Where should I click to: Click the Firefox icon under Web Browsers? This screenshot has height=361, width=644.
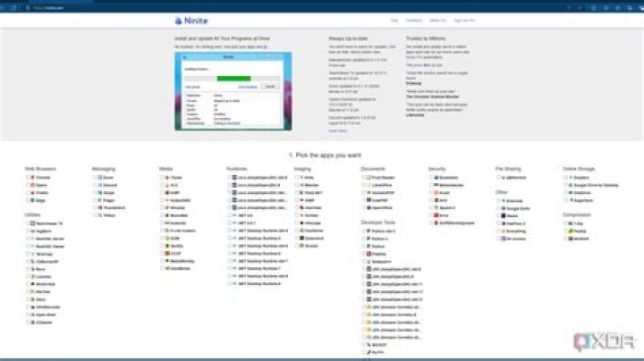[33, 193]
